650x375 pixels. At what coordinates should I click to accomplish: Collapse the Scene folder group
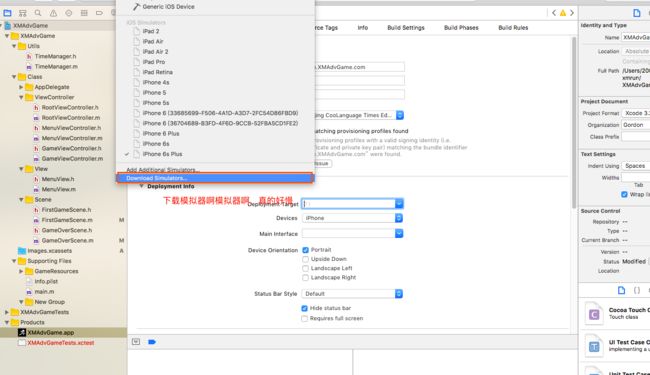[21, 200]
